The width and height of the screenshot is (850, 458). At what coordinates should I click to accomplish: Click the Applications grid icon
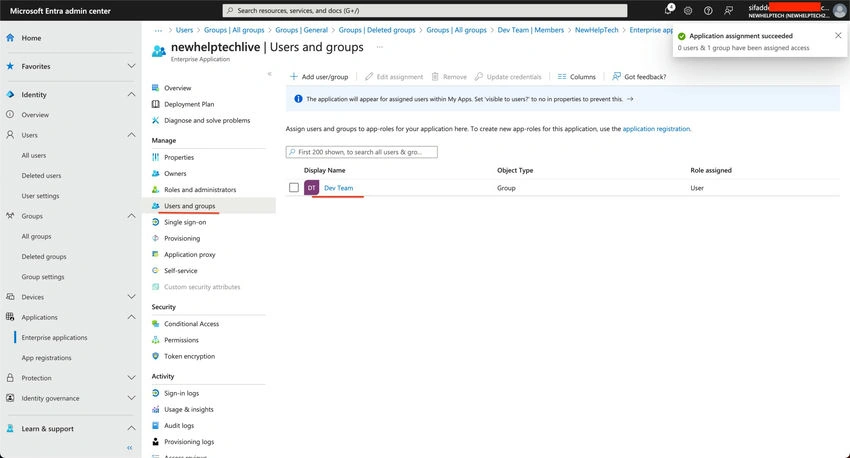click(10, 317)
